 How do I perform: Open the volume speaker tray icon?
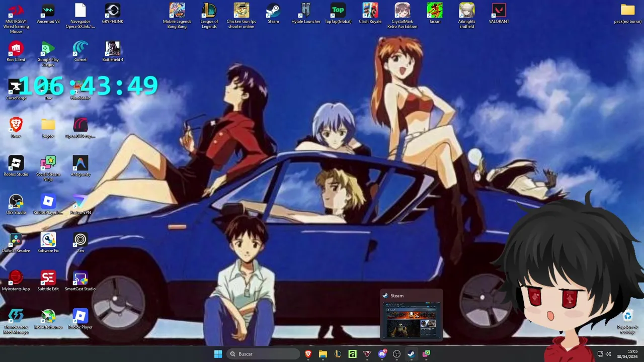point(608,354)
